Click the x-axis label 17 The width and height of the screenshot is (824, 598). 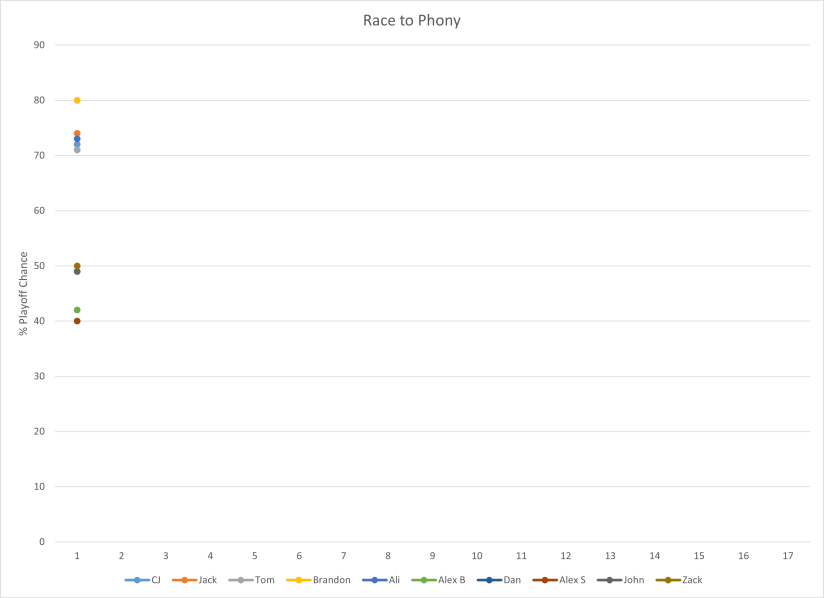click(x=788, y=556)
